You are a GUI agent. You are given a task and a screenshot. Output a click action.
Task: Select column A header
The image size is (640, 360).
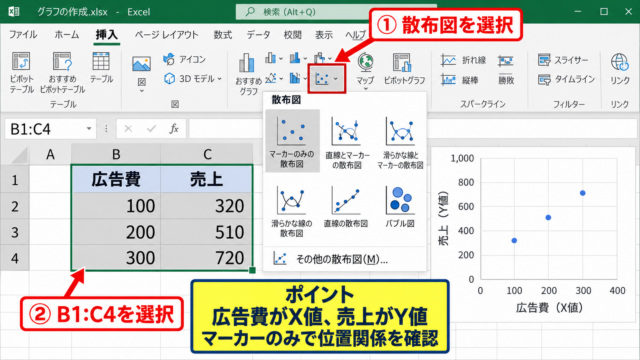click(x=50, y=154)
